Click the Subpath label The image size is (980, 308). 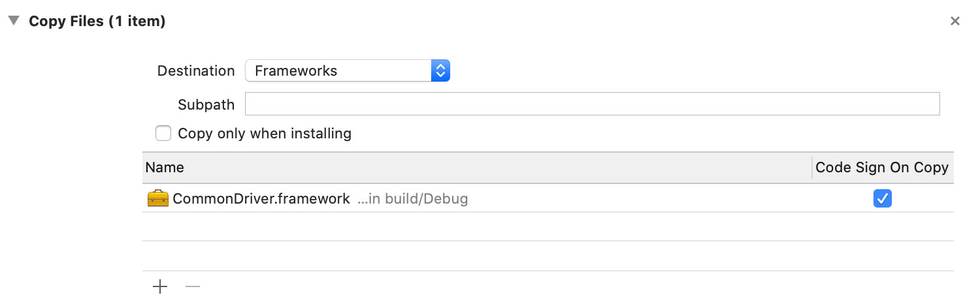pyautogui.click(x=206, y=105)
